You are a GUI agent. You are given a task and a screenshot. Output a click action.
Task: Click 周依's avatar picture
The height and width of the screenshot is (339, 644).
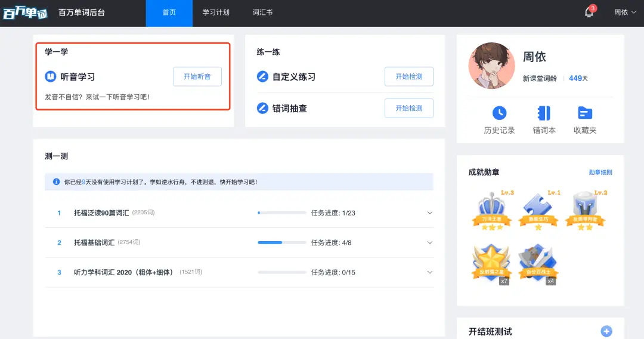pyautogui.click(x=491, y=66)
